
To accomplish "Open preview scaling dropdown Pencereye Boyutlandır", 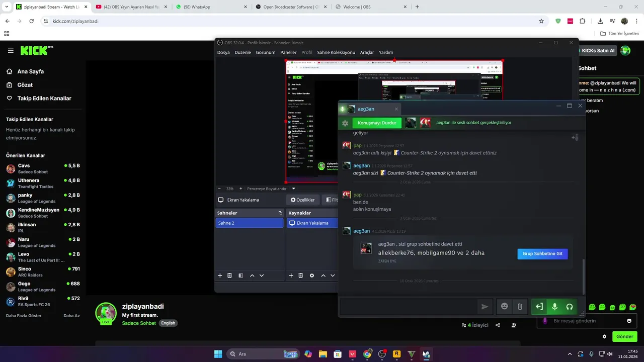I will (271, 189).
